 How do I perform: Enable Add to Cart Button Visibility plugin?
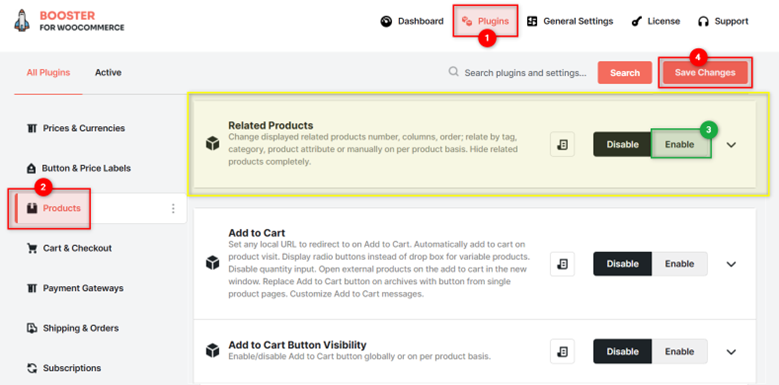point(680,351)
